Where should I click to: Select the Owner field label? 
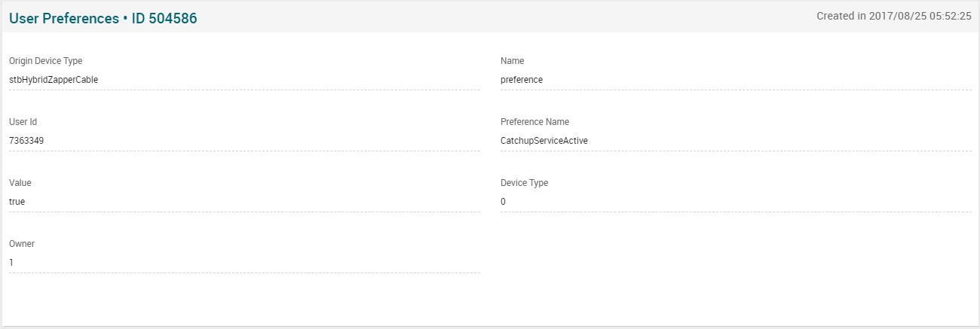(x=22, y=244)
